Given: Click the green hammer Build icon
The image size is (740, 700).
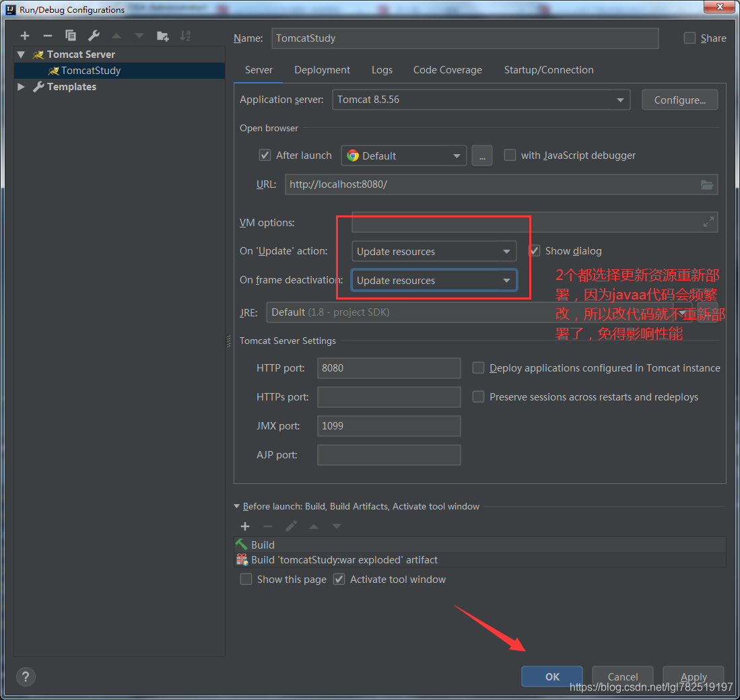Looking at the screenshot, I should click(242, 545).
